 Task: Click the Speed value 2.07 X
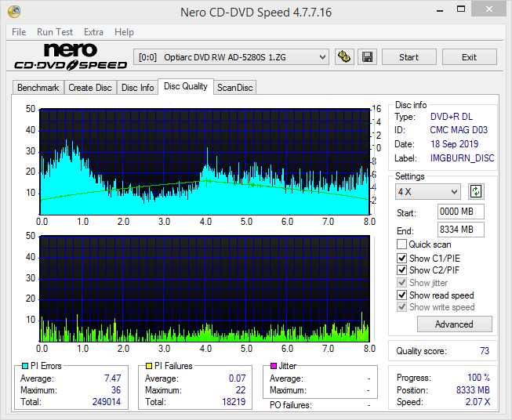tap(478, 402)
